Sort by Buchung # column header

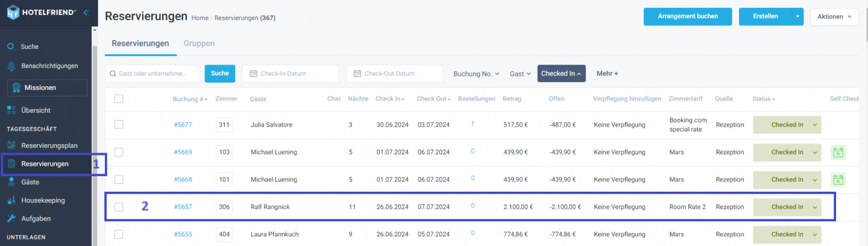pyautogui.click(x=190, y=99)
